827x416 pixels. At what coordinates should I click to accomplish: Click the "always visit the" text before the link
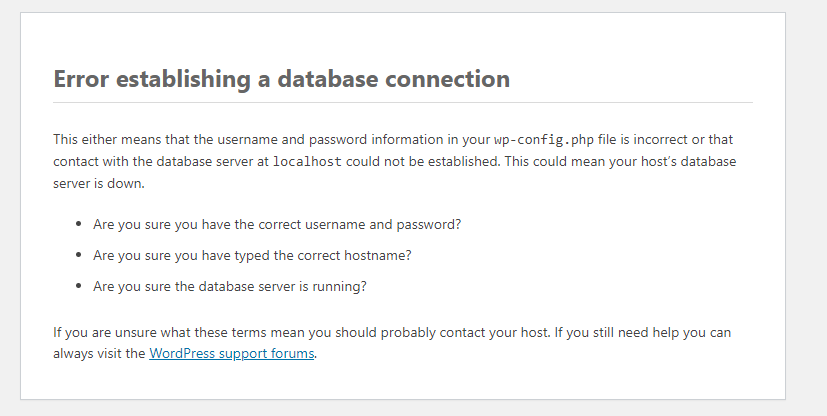click(x=99, y=354)
